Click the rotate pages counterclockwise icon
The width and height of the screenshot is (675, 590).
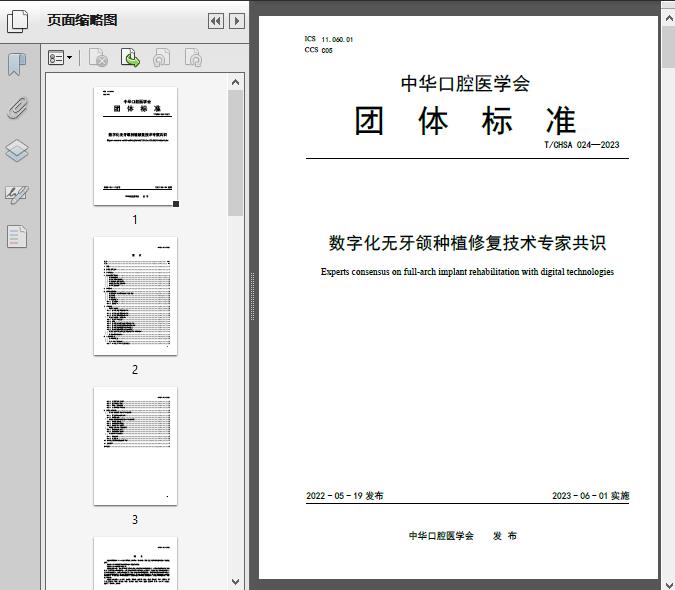(161, 58)
